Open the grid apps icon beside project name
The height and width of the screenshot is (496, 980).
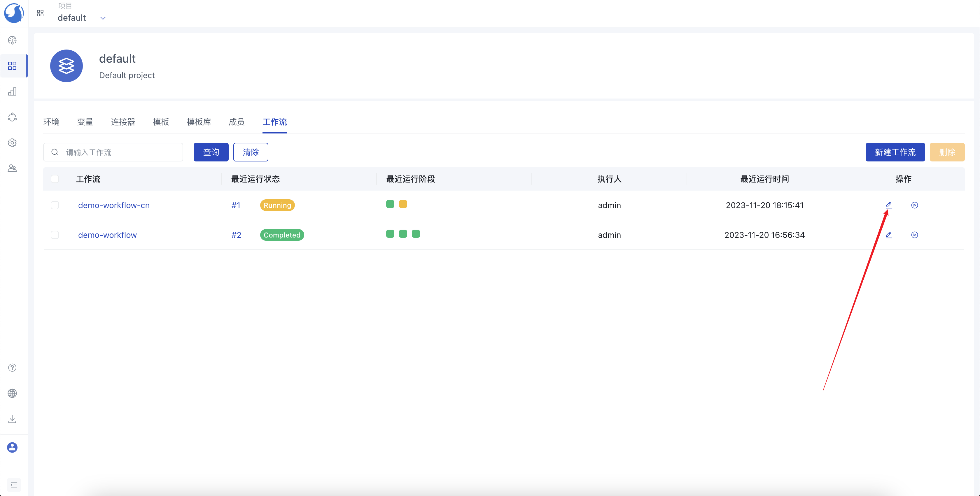click(40, 13)
